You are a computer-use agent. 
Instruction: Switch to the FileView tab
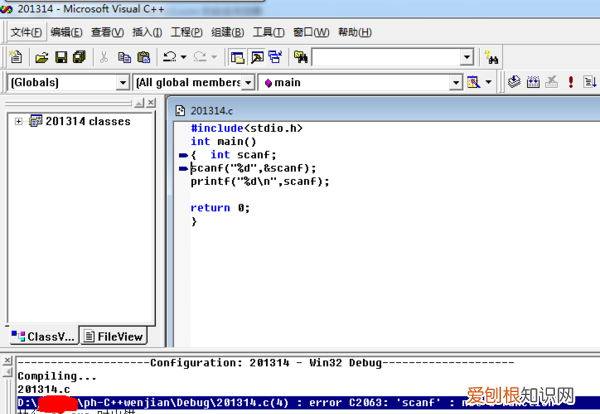114,336
